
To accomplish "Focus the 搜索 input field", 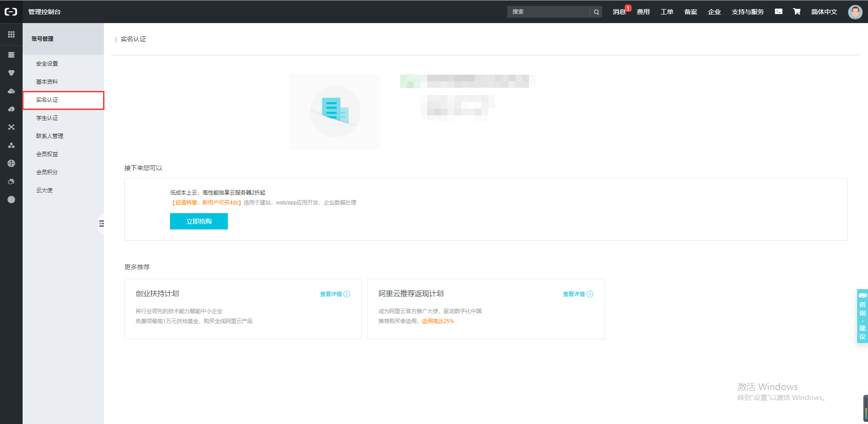I will click(549, 12).
